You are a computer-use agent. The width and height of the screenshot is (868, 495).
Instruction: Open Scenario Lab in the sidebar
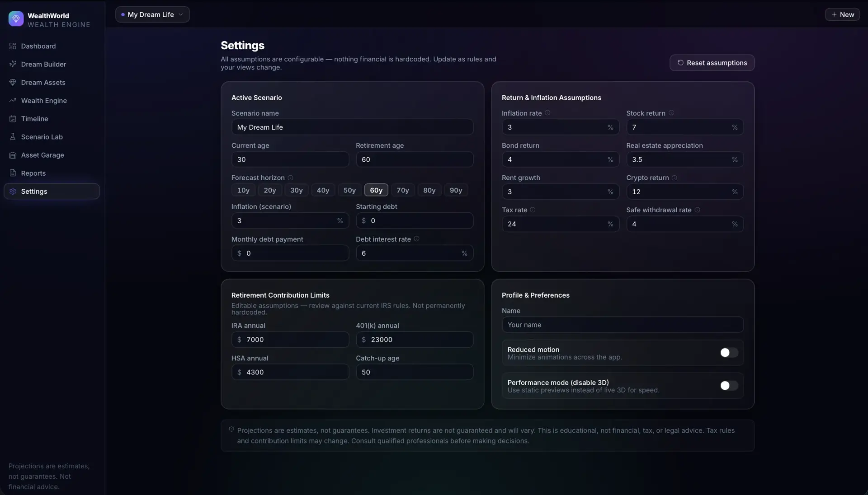52,137
